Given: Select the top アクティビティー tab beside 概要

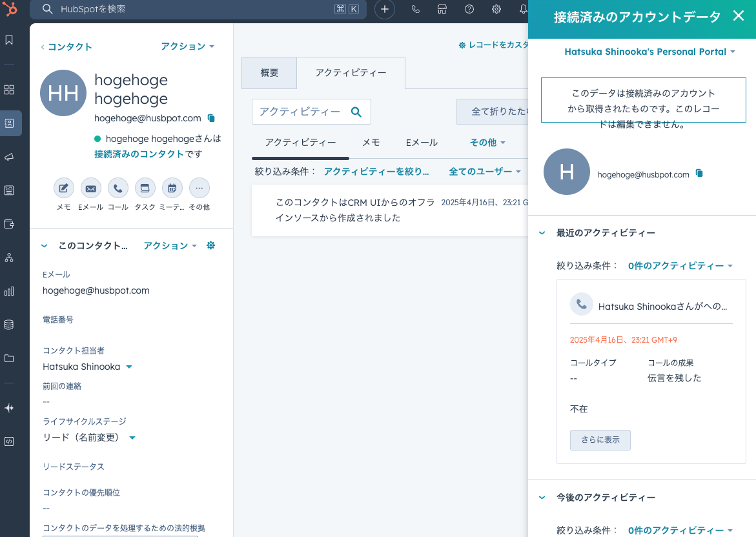Looking at the screenshot, I should coord(351,73).
